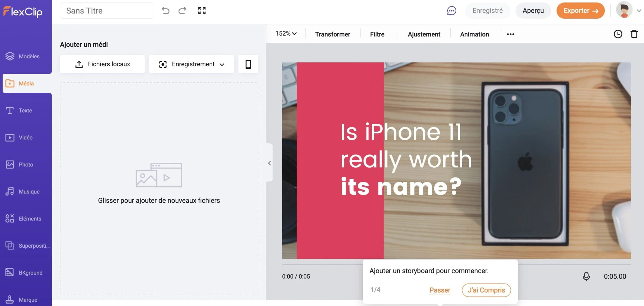644x306 pixels.
Task: Open the Ajustement tab
Action: (424, 34)
